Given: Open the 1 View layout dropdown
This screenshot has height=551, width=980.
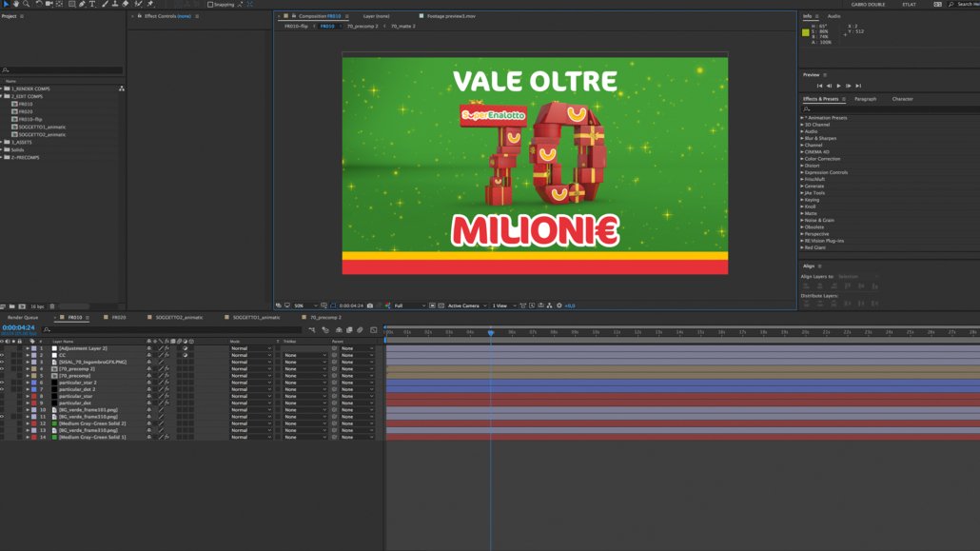Looking at the screenshot, I should pyautogui.click(x=503, y=305).
